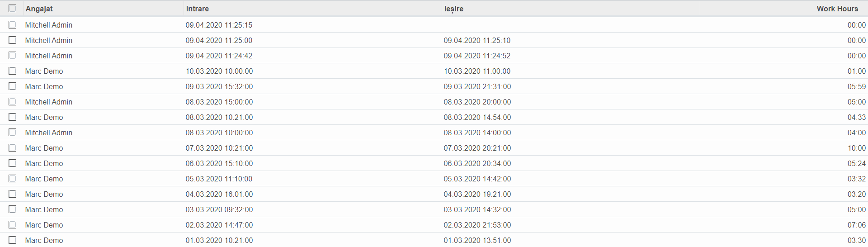Tick the checkbox for entry 01.03.2020 10:21:00

tap(12, 240)
